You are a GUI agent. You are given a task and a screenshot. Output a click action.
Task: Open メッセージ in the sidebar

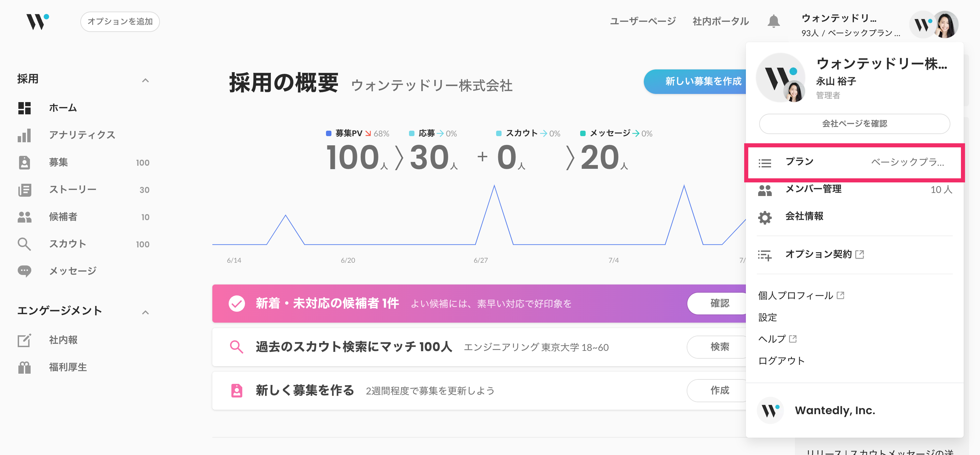coord(84,271)
